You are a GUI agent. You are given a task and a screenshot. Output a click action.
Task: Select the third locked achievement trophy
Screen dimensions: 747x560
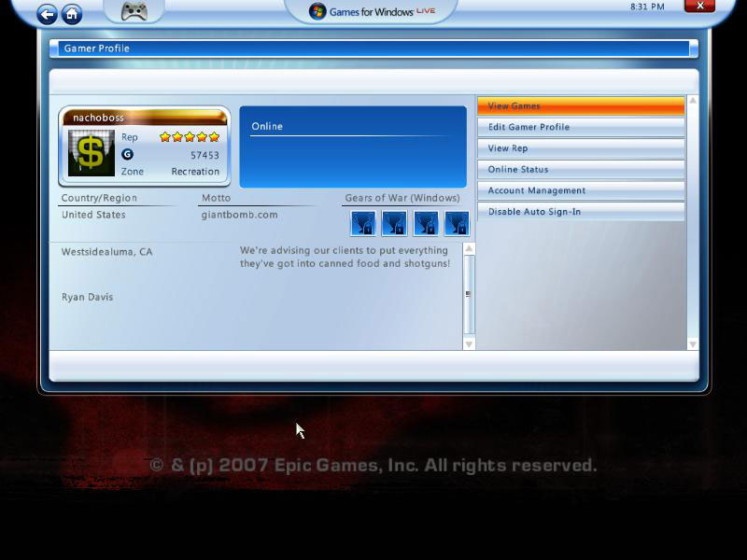click(426, 224)
